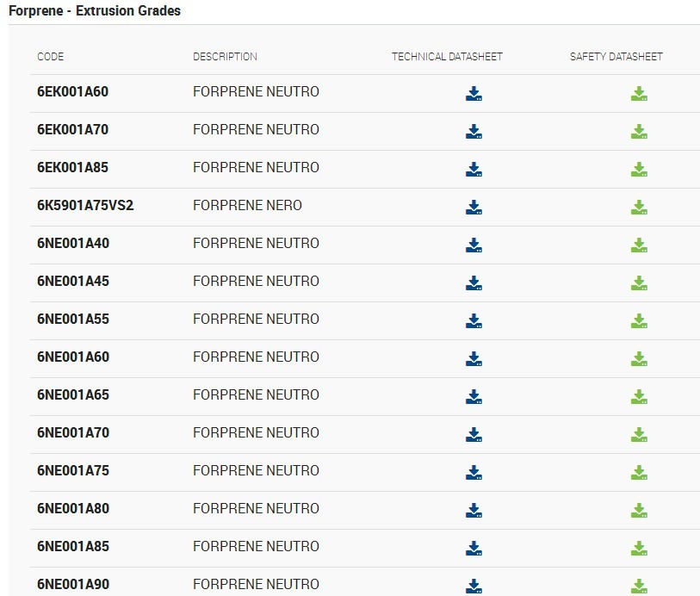Download technical datasheet for 6K5901A75VS2
Image resolution: width=700 pixels, height=596 pixels.
[474, 208]
